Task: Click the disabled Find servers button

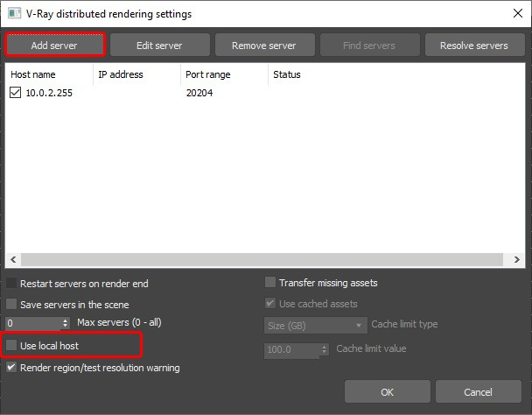Action: [369, 46]
